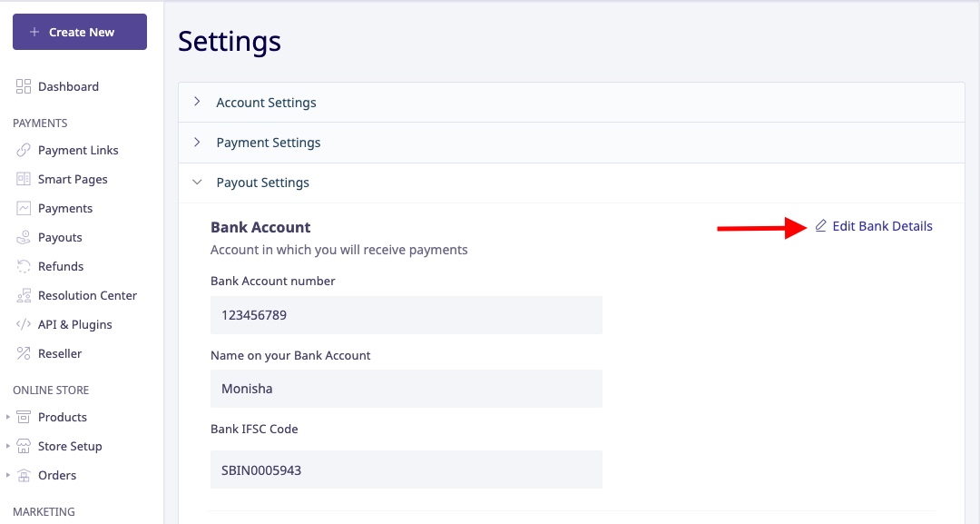The width and height of the screenshot is (980, 524).
Task: Click the 'Bank IFSC Code' field label
Action: (x=254, y=429)
